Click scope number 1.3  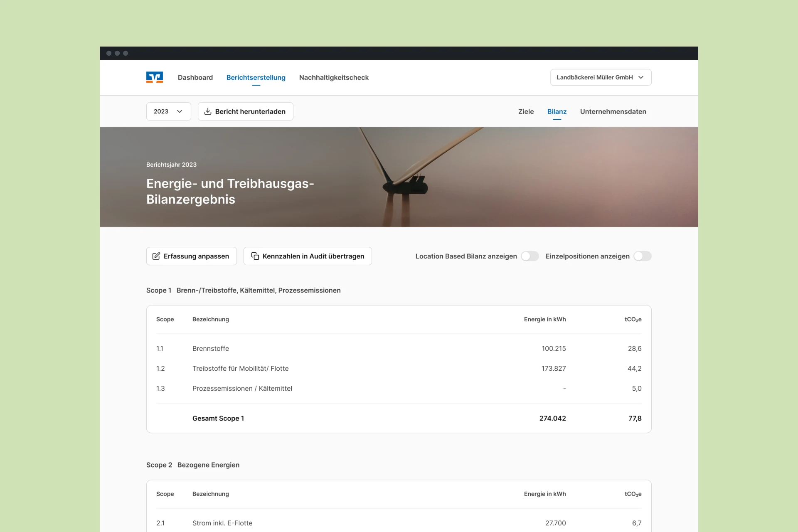coord(160,388)
